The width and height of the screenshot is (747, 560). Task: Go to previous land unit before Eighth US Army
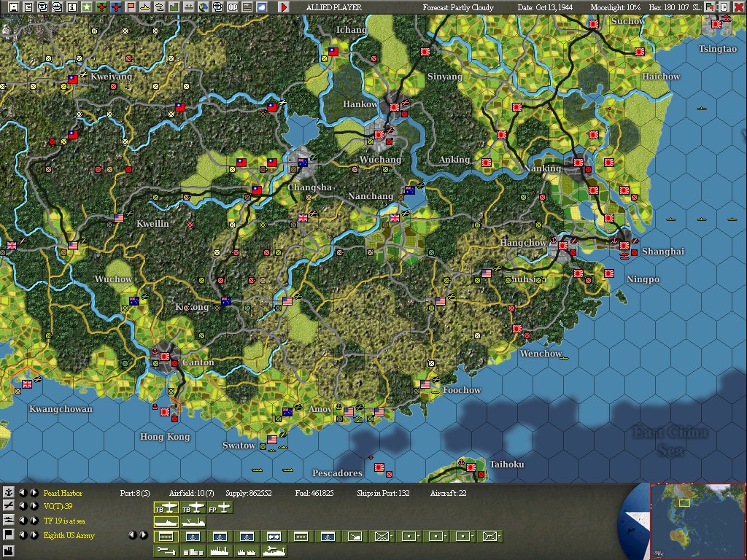pos(23,534)
